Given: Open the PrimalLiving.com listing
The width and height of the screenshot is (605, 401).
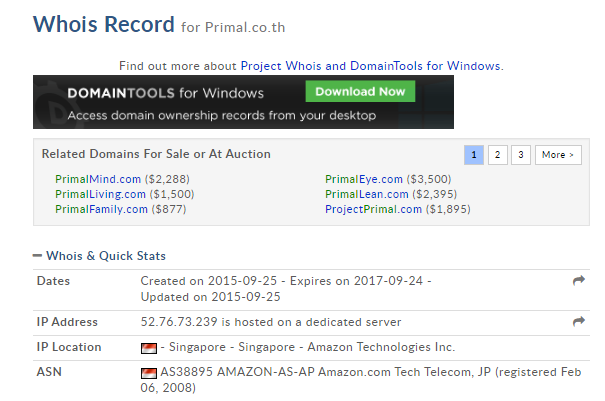Looking at the screenshot, I should point(100,194).
